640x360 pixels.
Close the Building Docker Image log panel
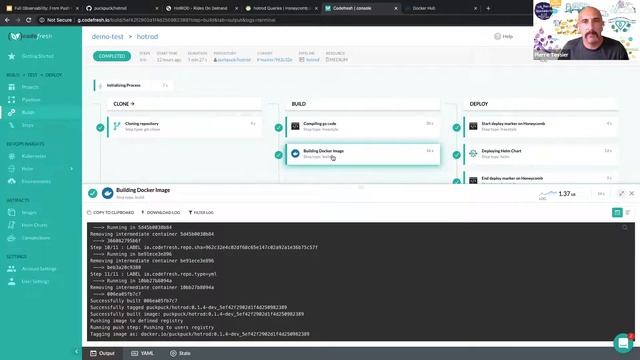tap(632, 193)
